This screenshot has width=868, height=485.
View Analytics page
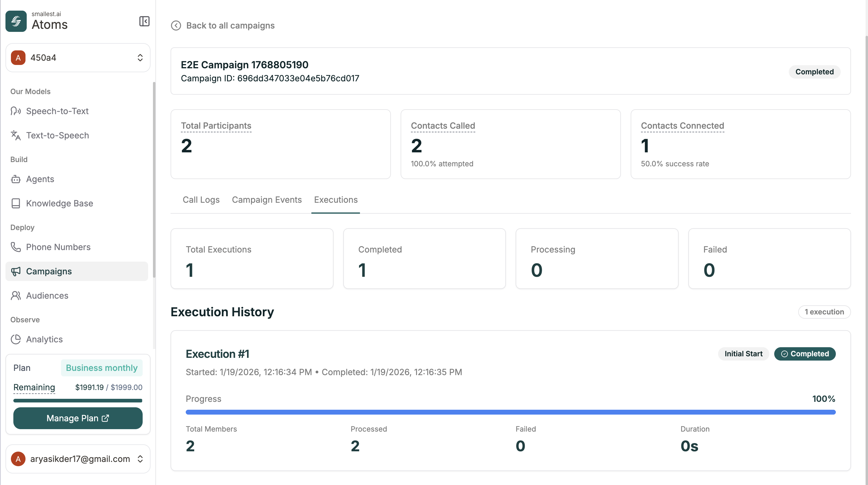point(44,339)
